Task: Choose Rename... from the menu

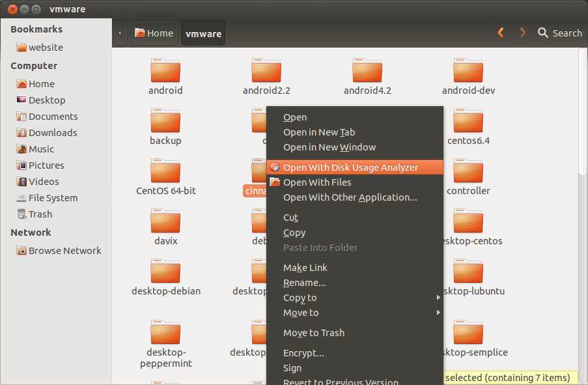Action: [355, 283]
